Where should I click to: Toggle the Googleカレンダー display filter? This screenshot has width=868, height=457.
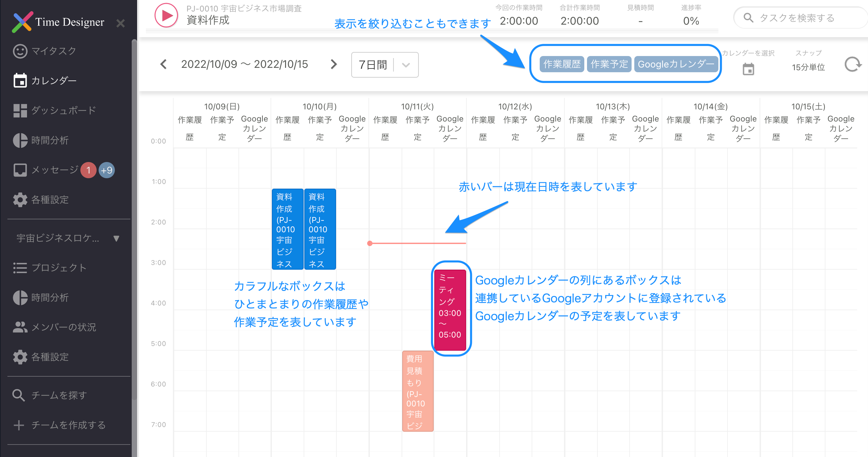pos(676,64)
